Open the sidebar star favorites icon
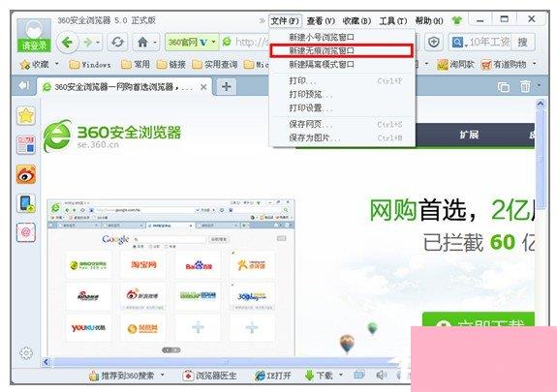The height and width of the screenshot is (392, 557). 26,116
